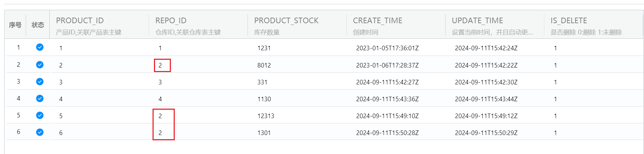644x154 pixels.
Task: Click the blue status check icon in row 6
Action: click(x=40, y=132)
